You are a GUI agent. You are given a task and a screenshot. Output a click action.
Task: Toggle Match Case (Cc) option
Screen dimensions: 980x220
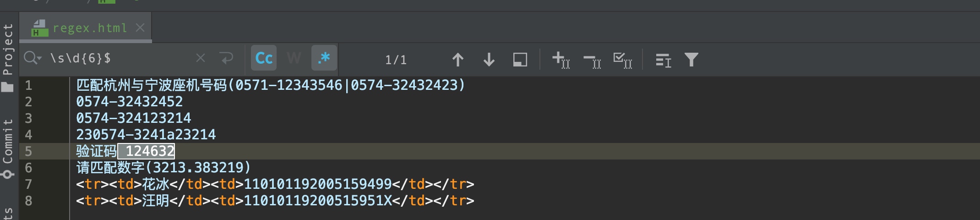(x=264, y=58)
